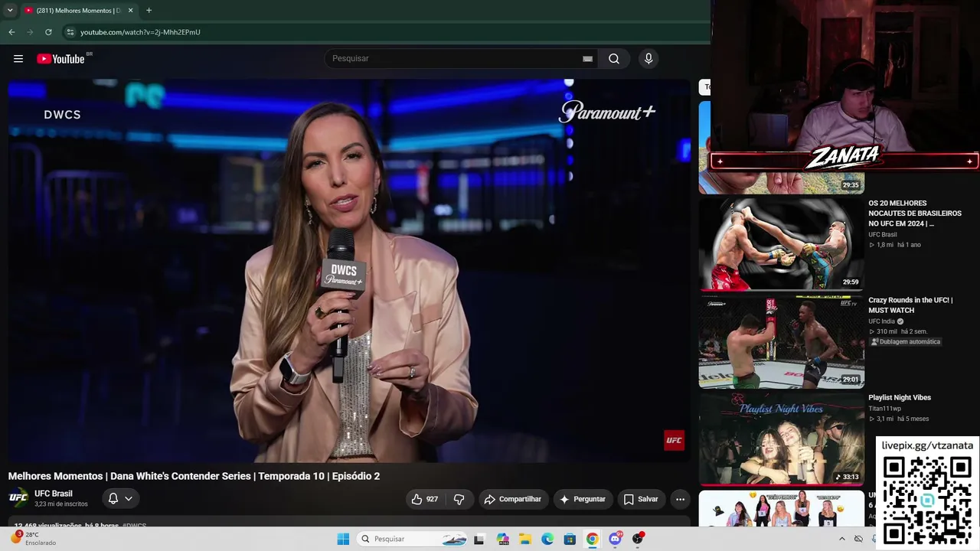Open 'Playlist Night Vibes' video title
This screenshot has width=980, height=551.
(900, 398)
